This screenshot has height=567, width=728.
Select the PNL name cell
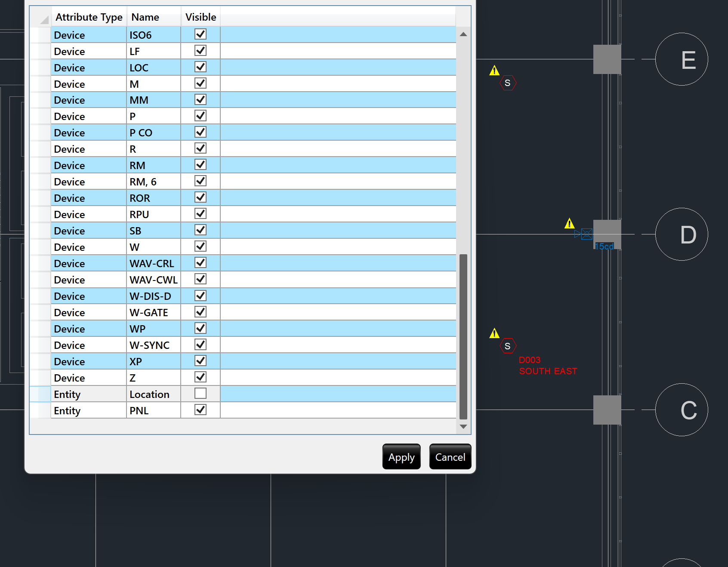[x=154, y=410]
